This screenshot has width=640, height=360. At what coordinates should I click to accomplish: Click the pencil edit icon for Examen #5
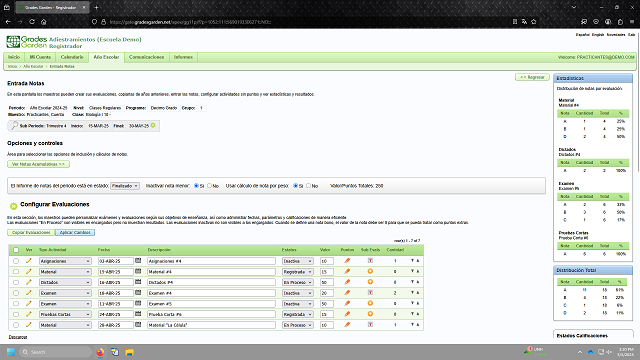point(29,304)
